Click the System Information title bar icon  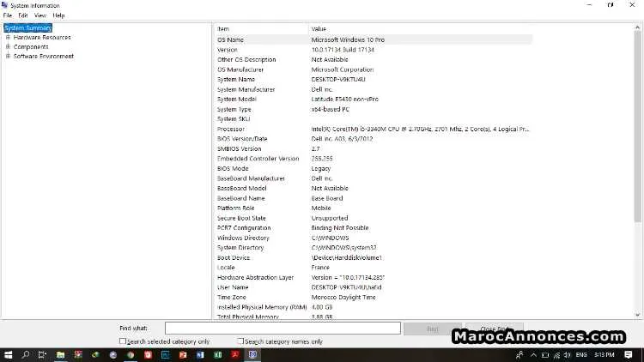tap(4, 5)
